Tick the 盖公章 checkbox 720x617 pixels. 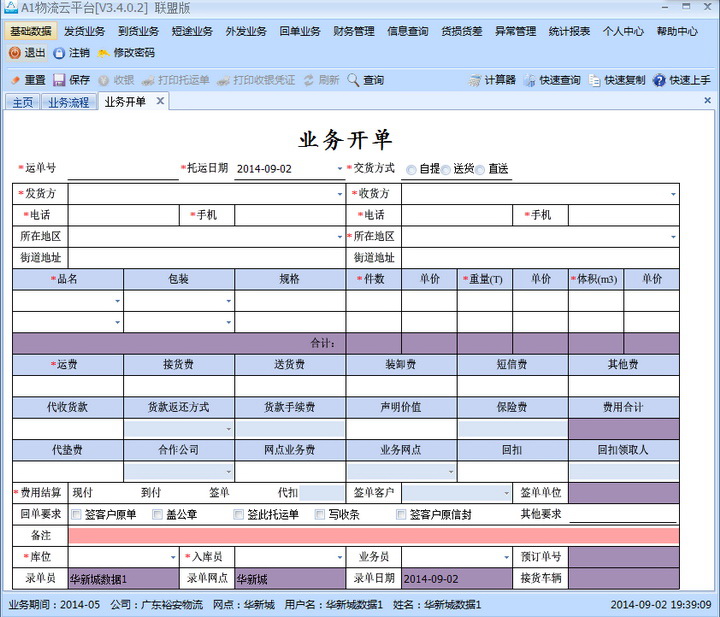coord(157,515)
